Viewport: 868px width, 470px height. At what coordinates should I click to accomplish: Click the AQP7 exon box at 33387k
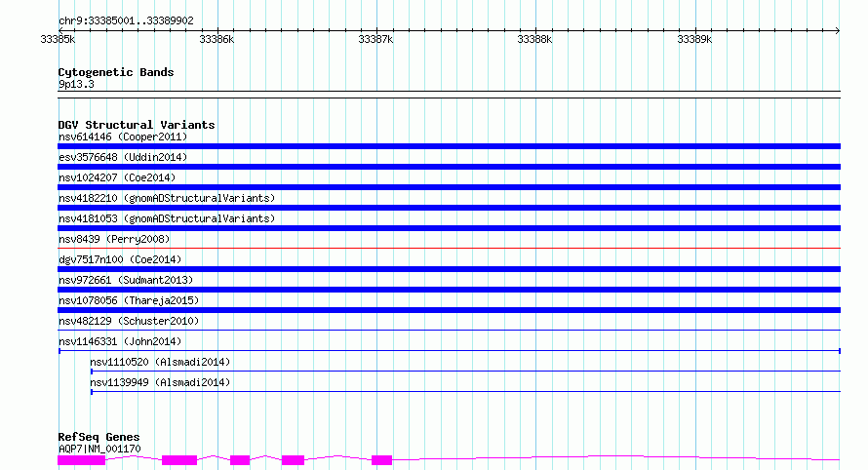coord(381,460)
